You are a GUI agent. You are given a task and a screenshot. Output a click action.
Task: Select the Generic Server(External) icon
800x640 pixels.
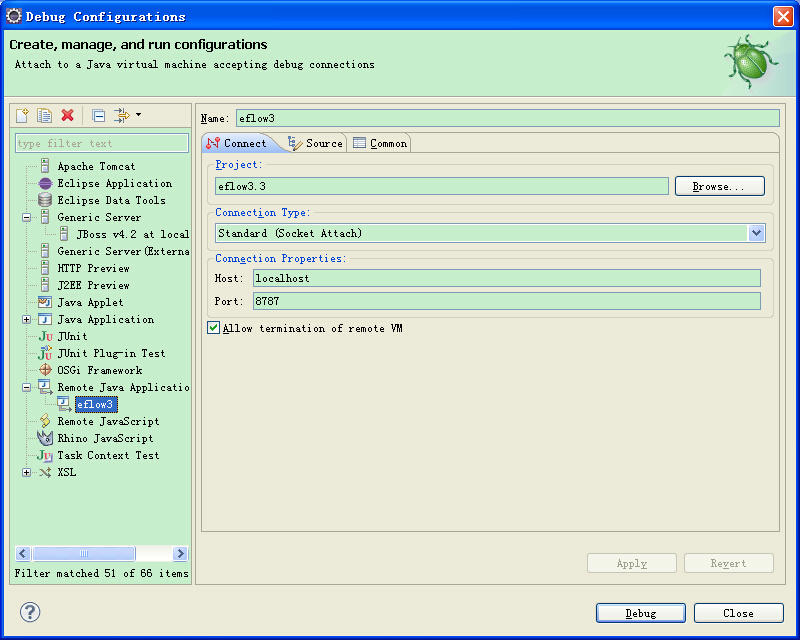45,251
